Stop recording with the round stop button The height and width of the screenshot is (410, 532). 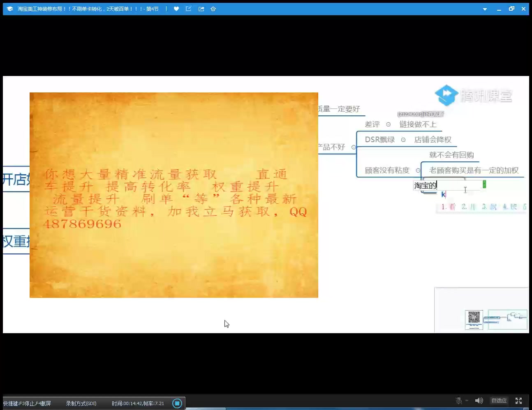(177, 403)
